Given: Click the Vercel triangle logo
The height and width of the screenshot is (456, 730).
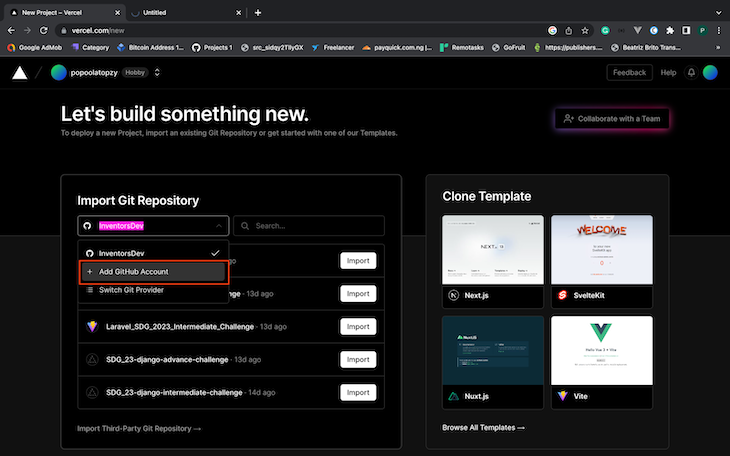Looking at the screenshot, I should [x=20, y=72].
